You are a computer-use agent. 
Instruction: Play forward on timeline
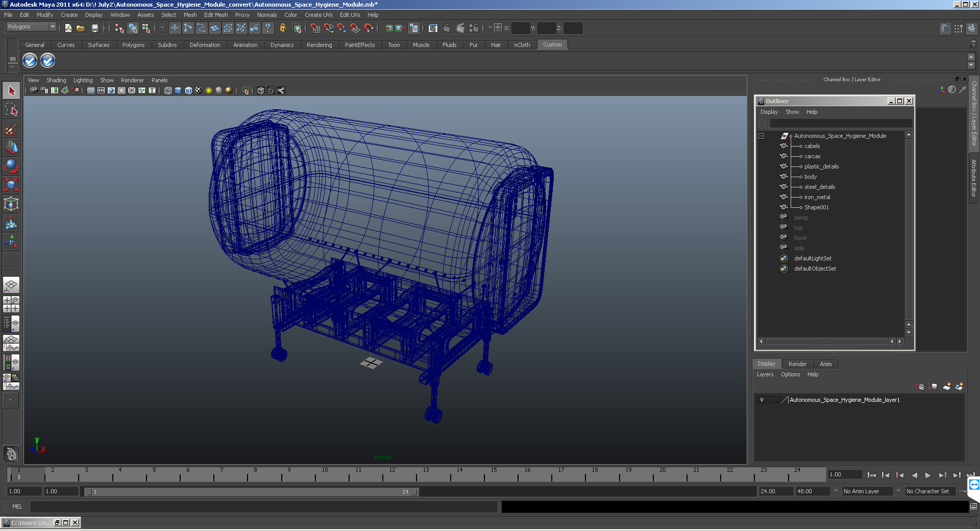[928, 475]
